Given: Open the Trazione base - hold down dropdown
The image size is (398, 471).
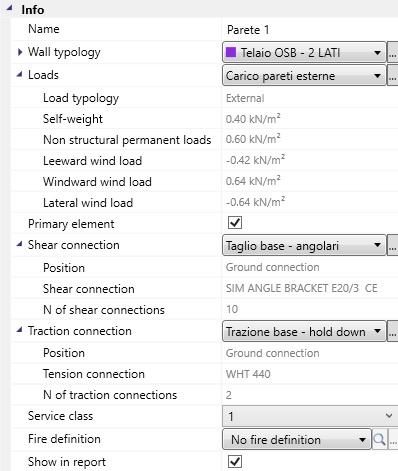Looking at the screenshot, I should coord(304,332).
